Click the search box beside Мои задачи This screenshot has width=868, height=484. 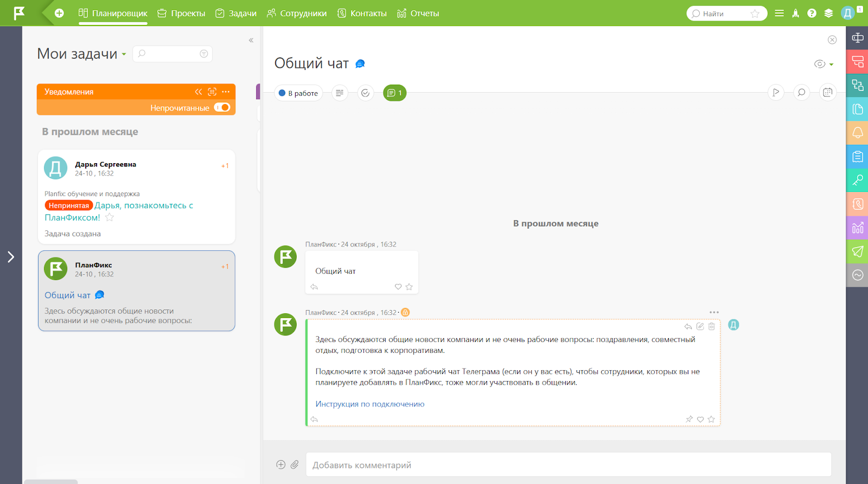point(172,54)
